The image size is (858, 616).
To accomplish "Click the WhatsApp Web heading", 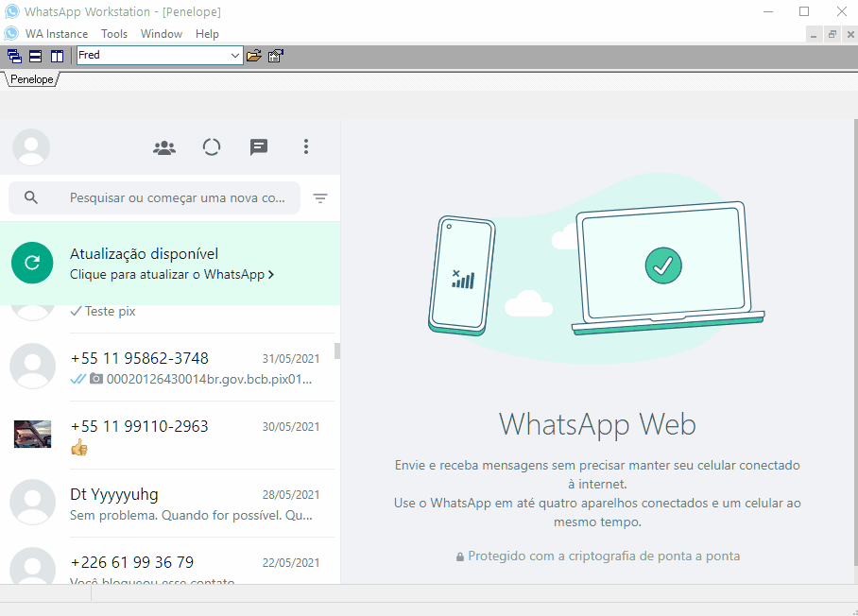I will (x=597, y=425).
